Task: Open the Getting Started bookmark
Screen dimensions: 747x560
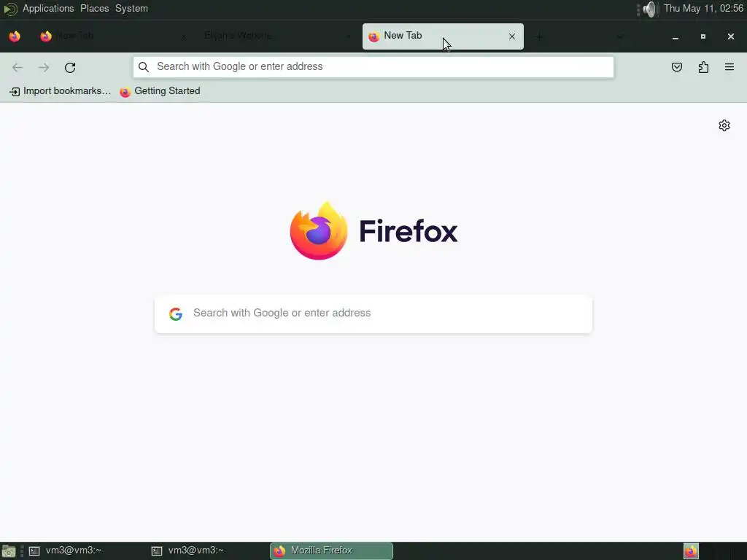Action: [x=160, y=91]
